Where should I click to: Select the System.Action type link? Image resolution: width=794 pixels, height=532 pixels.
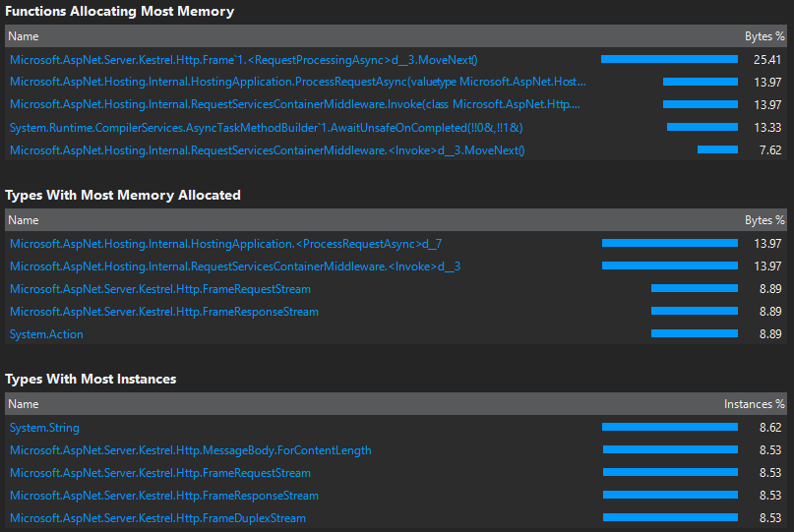46,334
